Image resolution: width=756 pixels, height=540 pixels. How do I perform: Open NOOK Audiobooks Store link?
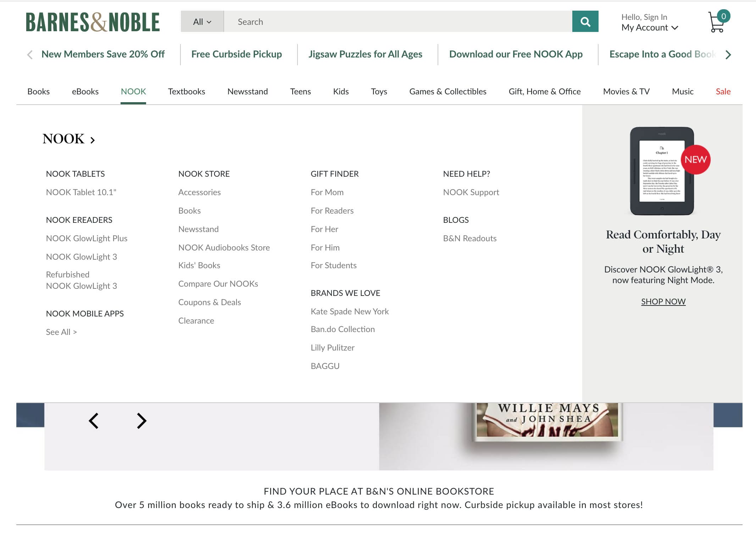pos(224,248)
